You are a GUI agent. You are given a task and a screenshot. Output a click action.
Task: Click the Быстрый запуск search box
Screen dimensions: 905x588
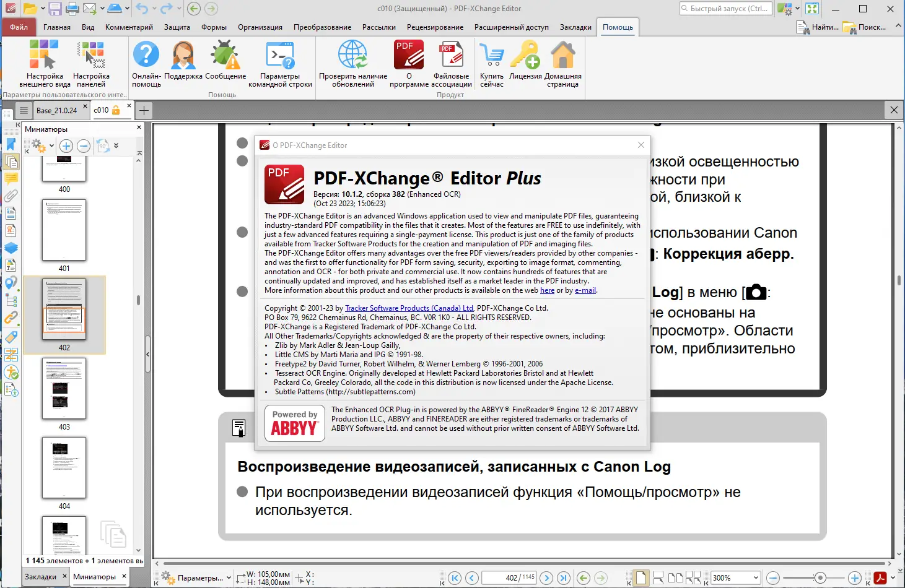click(726, 9)
